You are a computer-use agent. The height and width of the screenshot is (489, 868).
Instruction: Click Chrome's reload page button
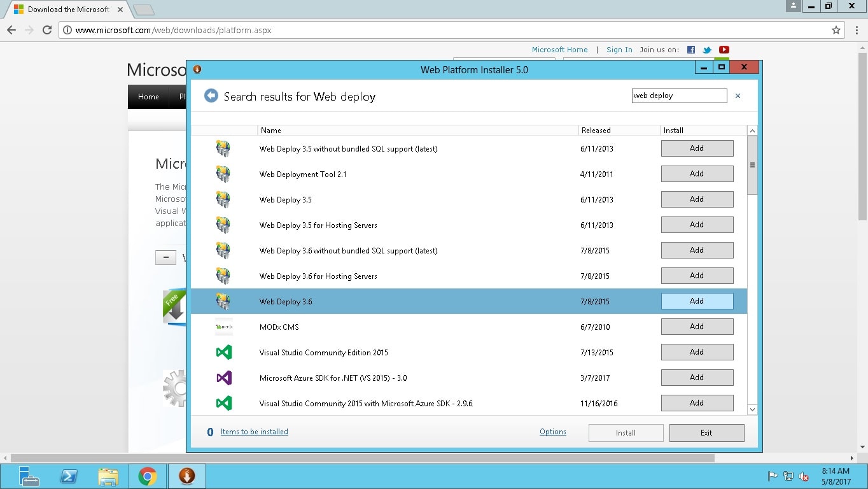(46, 30)
